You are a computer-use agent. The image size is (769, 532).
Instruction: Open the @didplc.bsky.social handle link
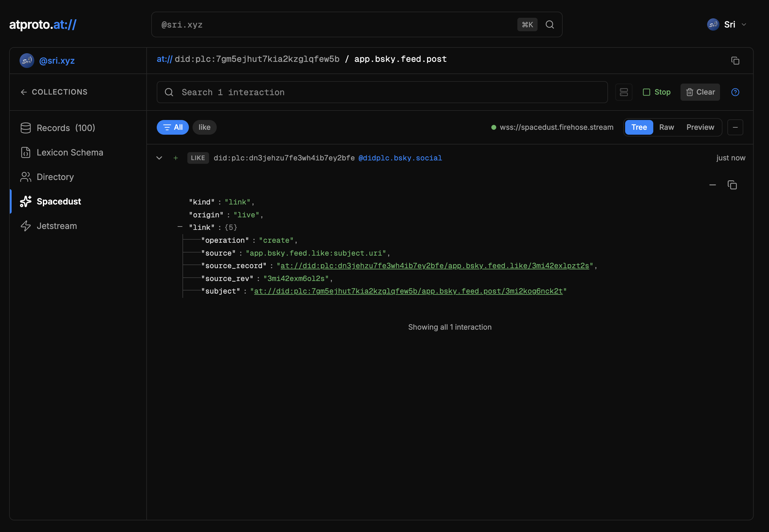(400, 158)
